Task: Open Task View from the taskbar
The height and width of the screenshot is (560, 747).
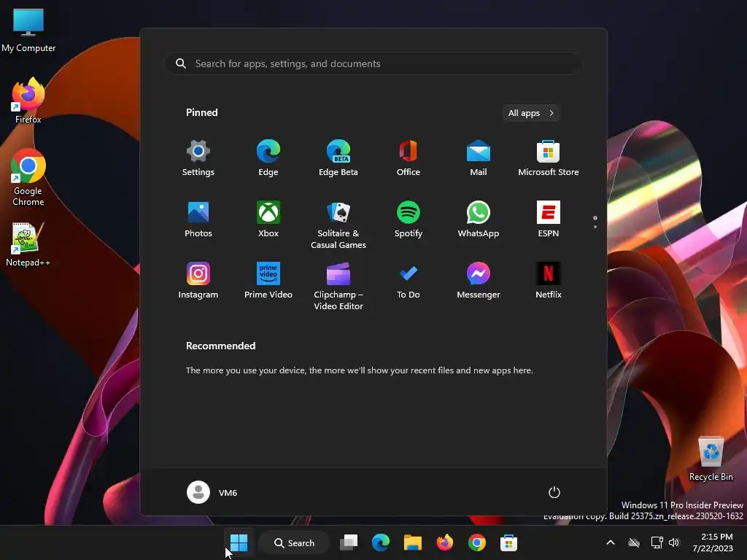Action: click(348, 542)
